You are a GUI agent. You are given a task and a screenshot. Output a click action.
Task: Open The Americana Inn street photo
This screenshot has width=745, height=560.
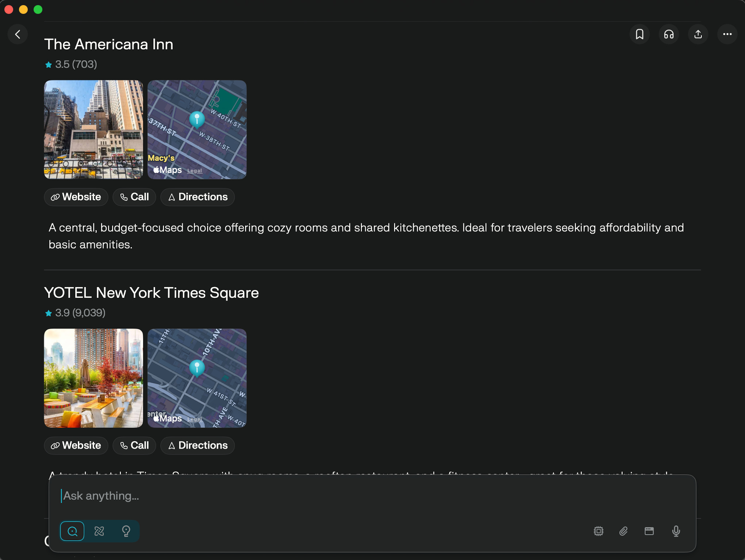point(93,130)
